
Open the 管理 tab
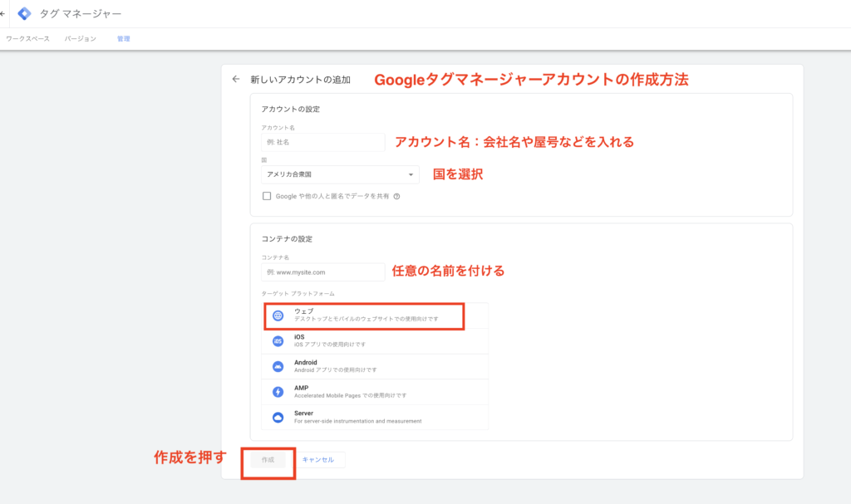coord(124,38)
